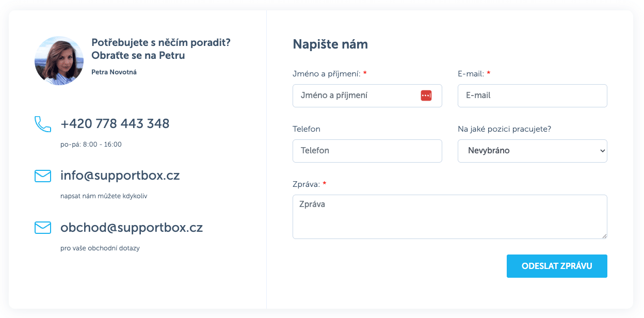Focus the Jméno a příjmení input field
644x318 pixels.
(x=356, y=96)
